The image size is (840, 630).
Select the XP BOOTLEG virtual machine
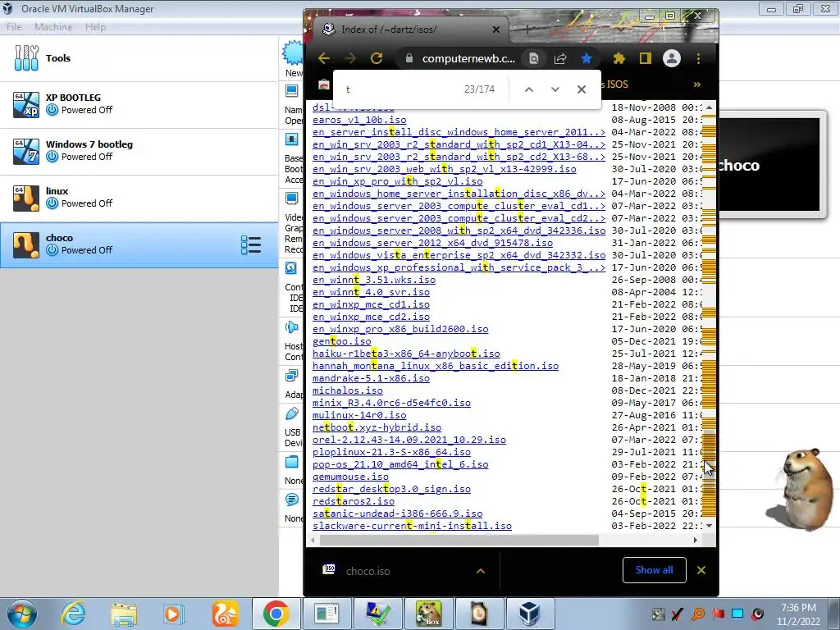(139, 104)
